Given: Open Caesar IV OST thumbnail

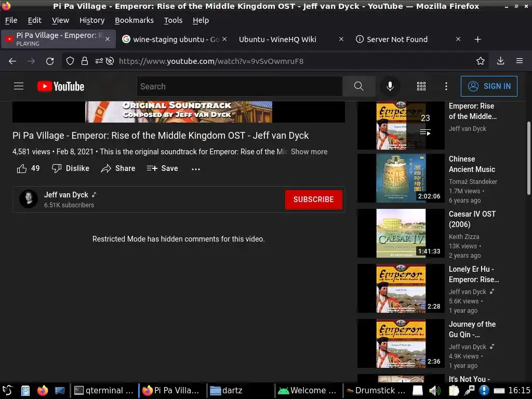Looking at the screenshot, I should tap(401, 233).
